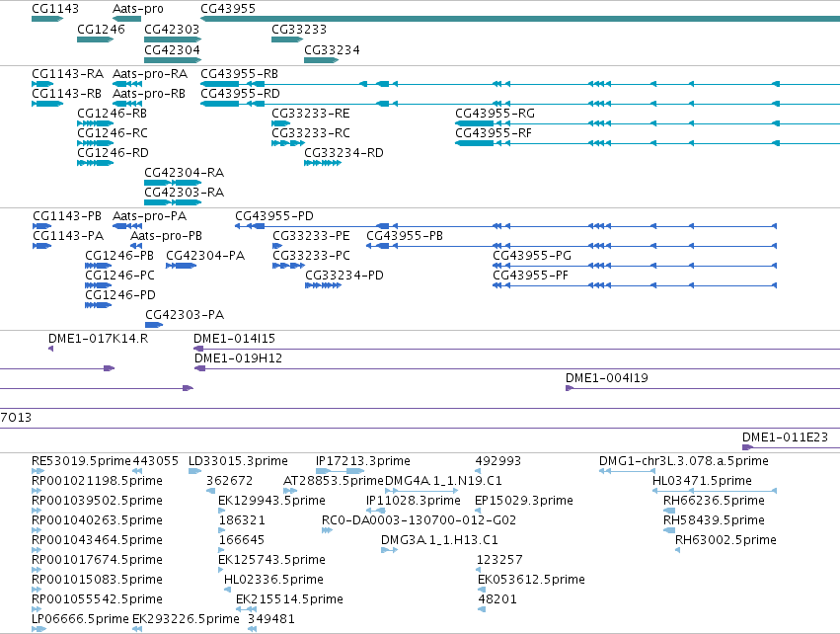Image resolution: width=840 pixels, height=634 pixels.
Task: Select the CG1246 gene feature
Action: 96,40
